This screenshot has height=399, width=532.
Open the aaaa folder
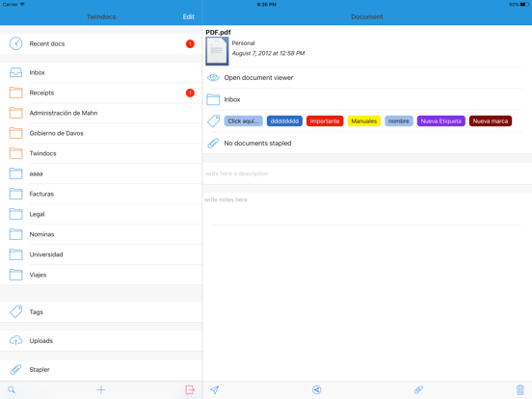pyautogui.click(x=101, y=173)
